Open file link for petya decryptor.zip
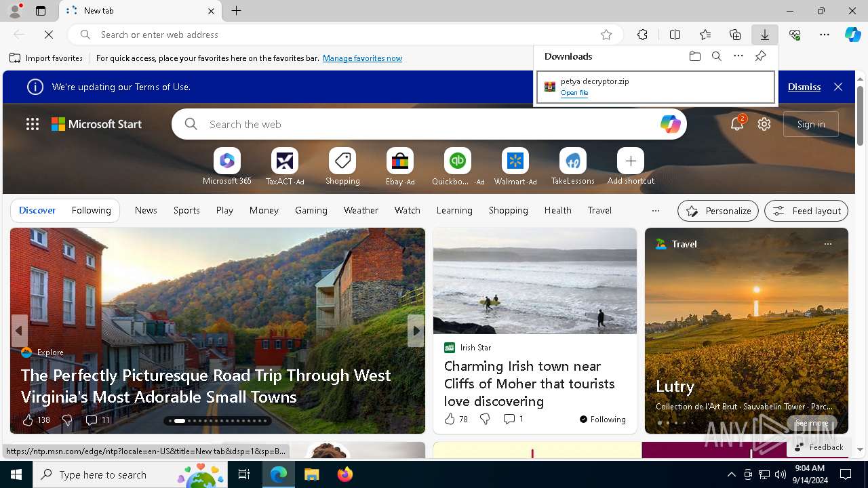The width and height of the screenshot is (868, 488). point(574,93)
